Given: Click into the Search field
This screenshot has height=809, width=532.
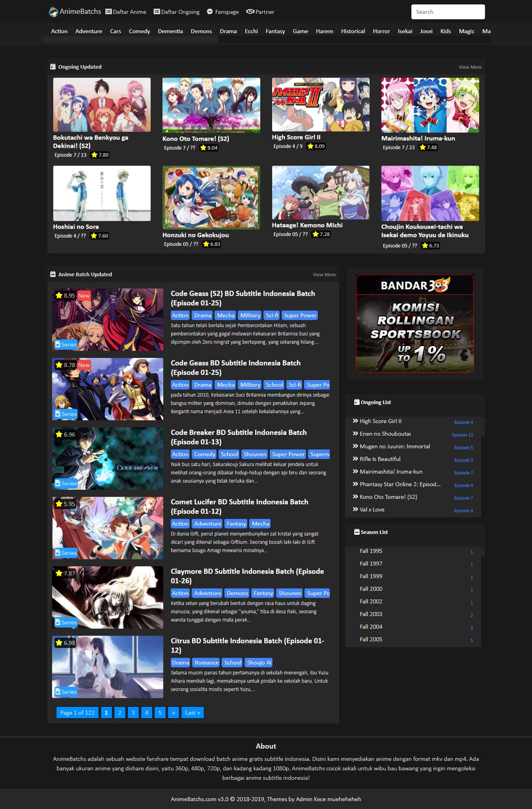Looking at the screenshot, I should [448, 12].
